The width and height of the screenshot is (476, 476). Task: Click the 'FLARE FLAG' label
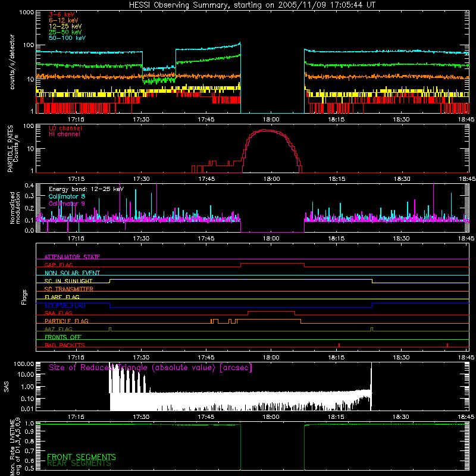(x=62, y=297)
